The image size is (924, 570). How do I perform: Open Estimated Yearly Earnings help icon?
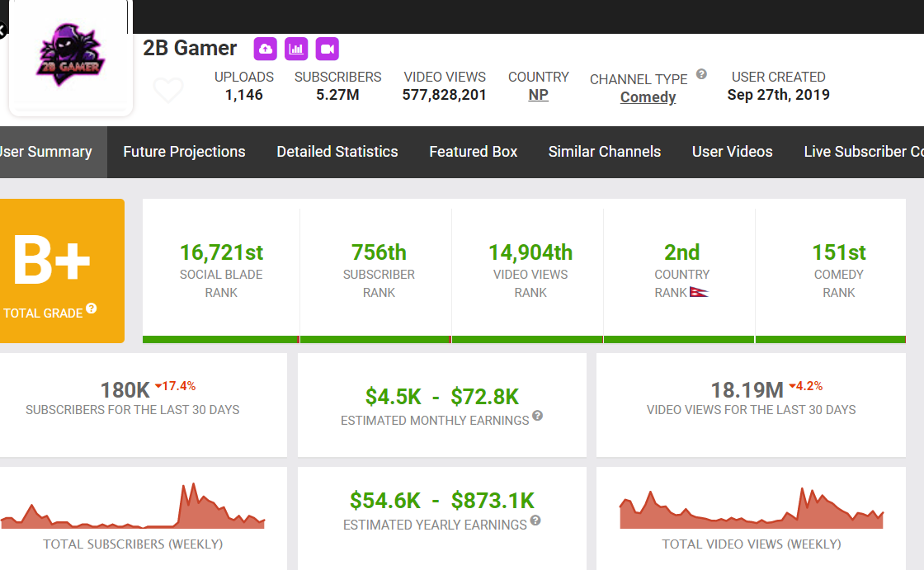click(x=535, y=521)
